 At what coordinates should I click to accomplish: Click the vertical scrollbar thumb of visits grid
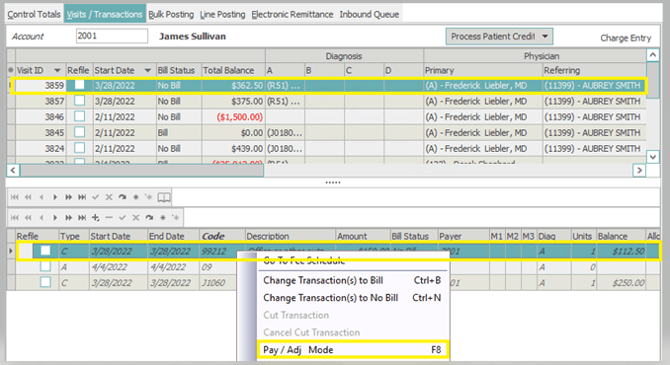652,80
